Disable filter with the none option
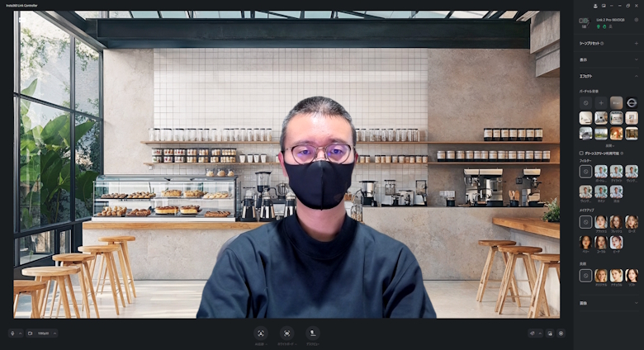Viewport: 644px width, 350px height. pyautogui.click(x=585, y=172)
